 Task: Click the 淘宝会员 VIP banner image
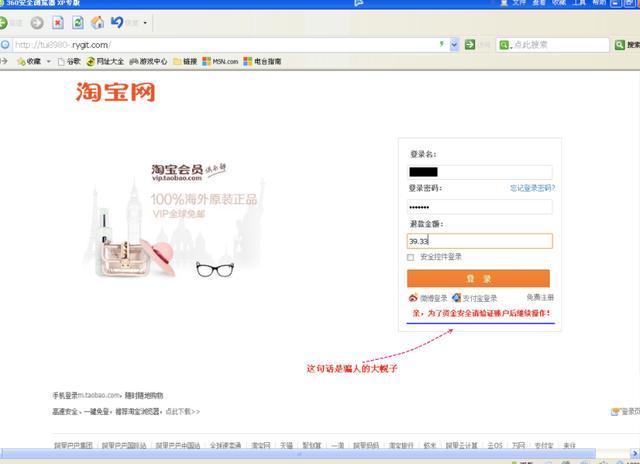pos(175,220)
